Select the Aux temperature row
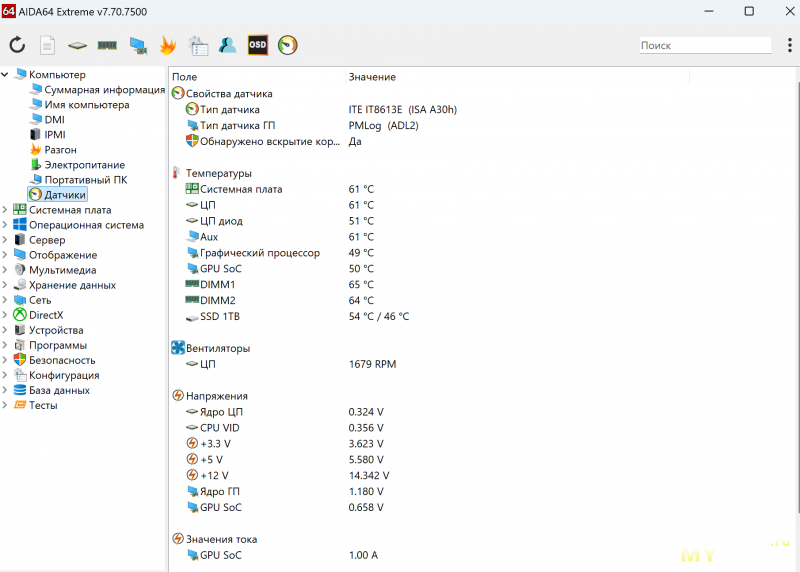The image size is (800, 572). pos(280,237)
